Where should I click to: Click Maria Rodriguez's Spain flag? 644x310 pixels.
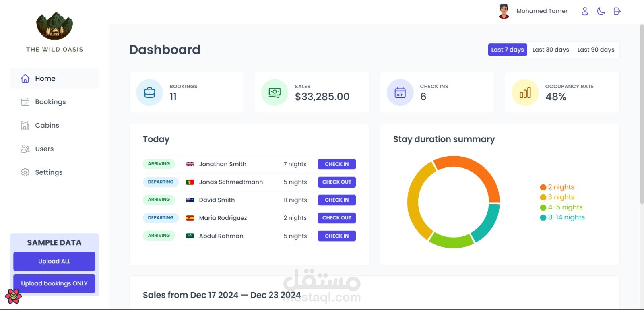coord(190,218)
